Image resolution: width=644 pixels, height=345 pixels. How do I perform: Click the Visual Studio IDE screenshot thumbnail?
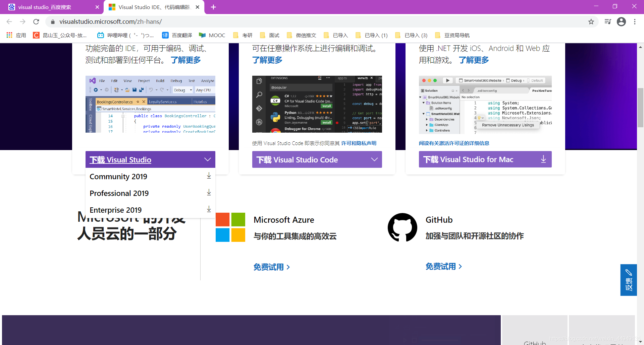[x=150, y=104]
